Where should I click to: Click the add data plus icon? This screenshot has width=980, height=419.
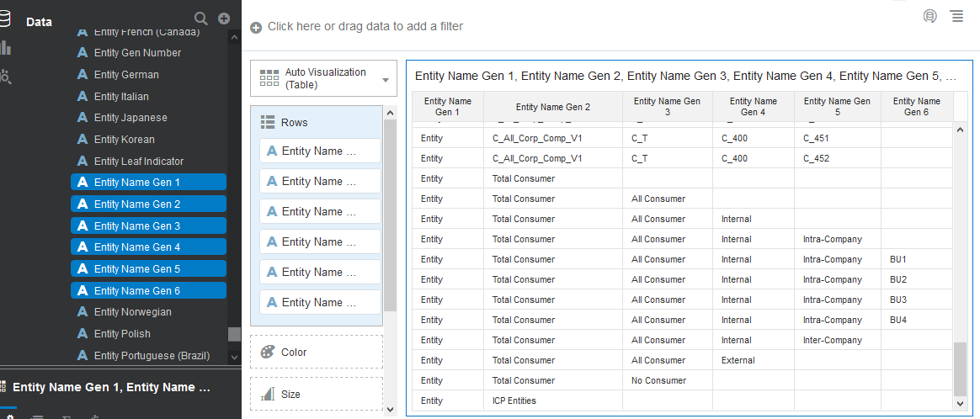pos(224,19)
